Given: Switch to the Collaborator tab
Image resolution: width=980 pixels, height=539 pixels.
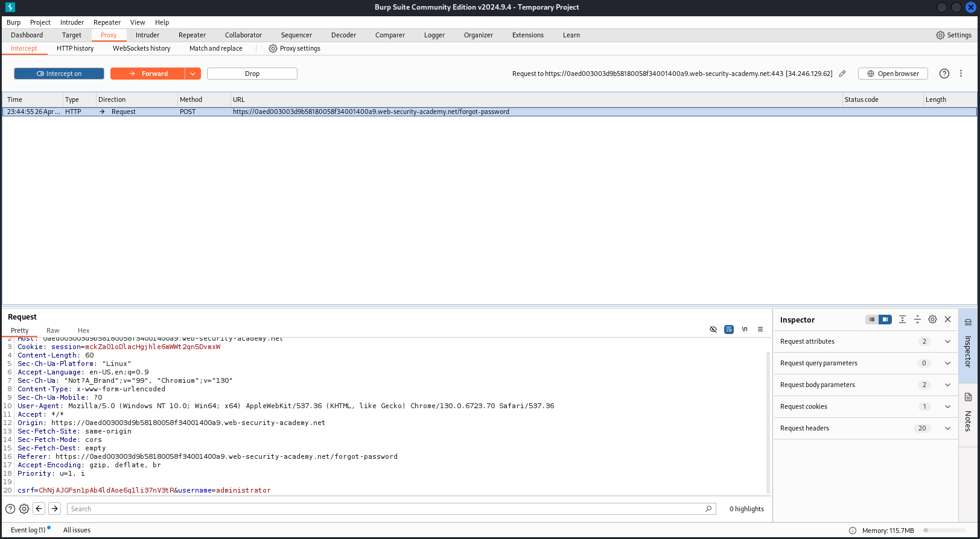Looking at the screenshot, I should tap(243, 35).
